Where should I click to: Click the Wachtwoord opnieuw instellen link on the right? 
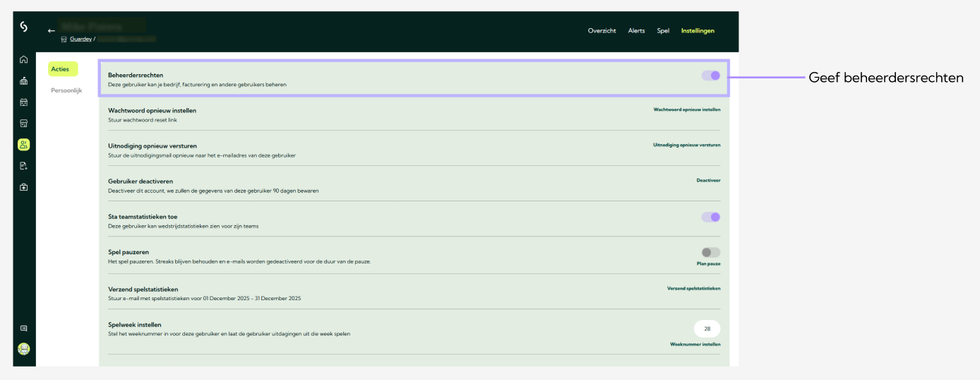click(686, 109)
